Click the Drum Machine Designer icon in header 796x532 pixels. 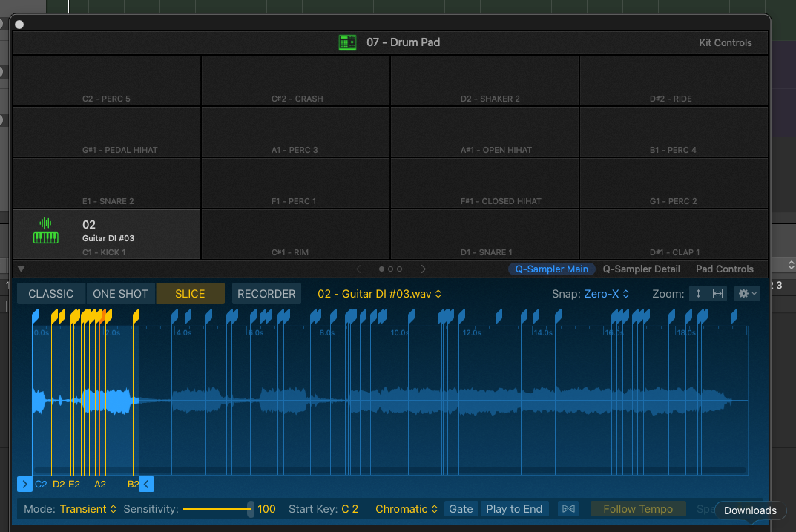pyautogui.click(x=347, y=42)
